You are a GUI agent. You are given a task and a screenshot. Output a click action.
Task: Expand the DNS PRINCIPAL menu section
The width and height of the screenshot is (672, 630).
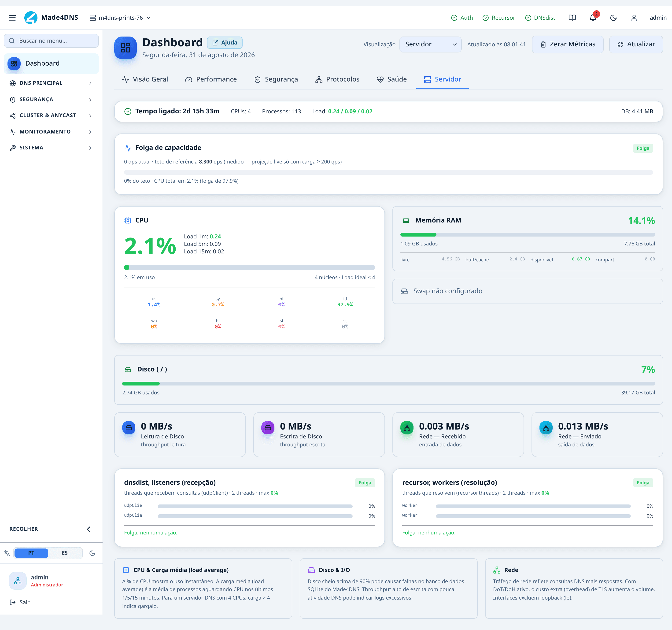tap(51, 83)
